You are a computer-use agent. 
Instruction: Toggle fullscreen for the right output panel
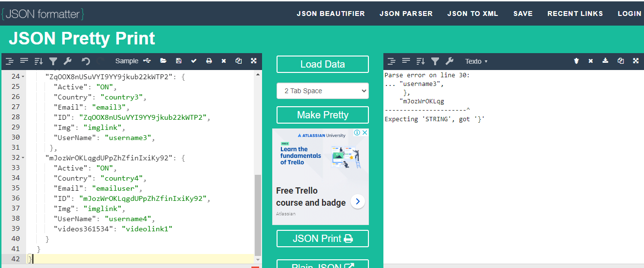point(636,61)
